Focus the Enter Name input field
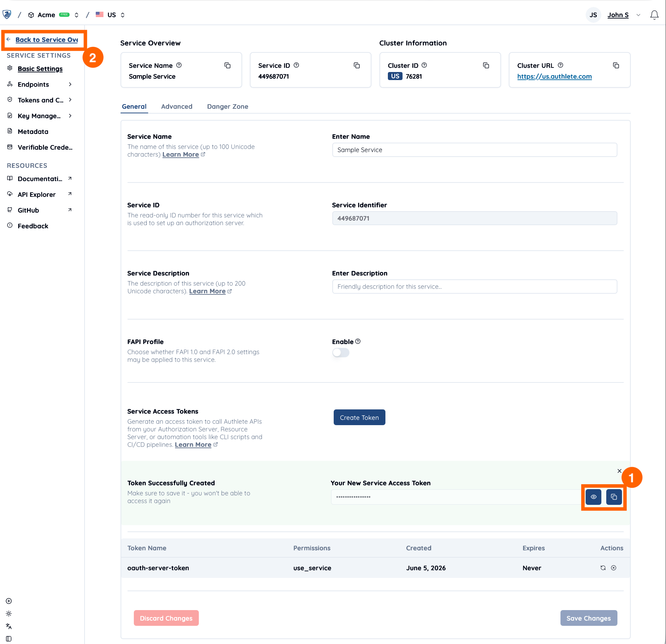This screenshot has width=666, height=644. pos(475,150)
